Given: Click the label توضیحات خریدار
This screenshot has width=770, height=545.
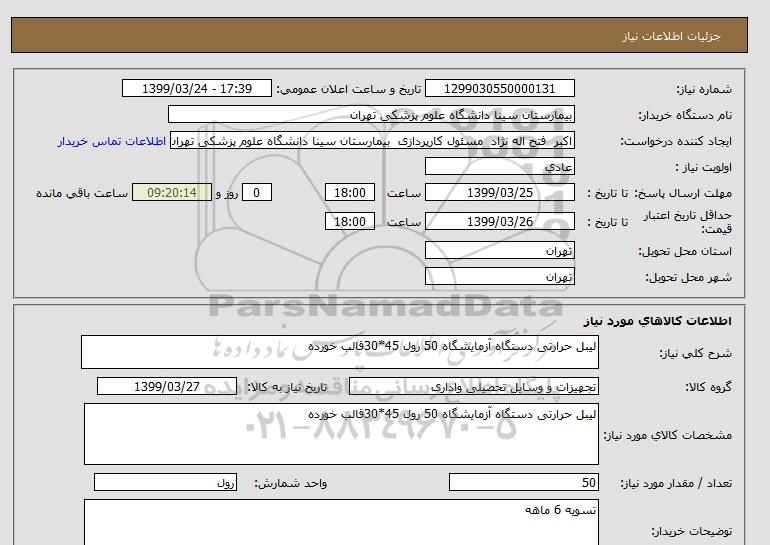Looking at the screenshot, I should (x=692, y=532).
